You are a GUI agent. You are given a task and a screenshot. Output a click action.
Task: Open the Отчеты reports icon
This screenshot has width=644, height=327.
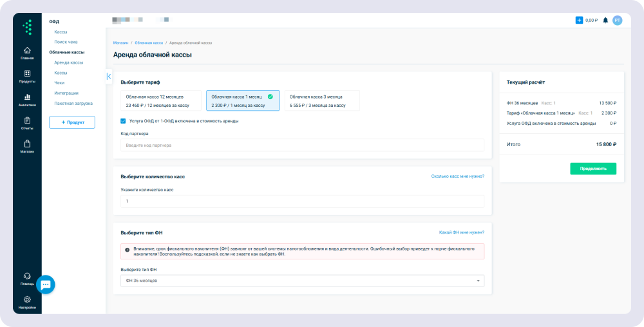(27, 121)
